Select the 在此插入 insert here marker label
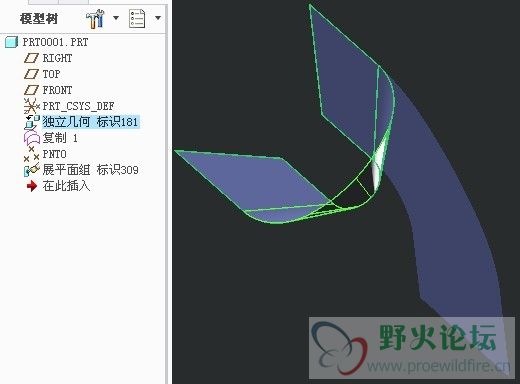520x384 pixels. click(x=66, y=186)
